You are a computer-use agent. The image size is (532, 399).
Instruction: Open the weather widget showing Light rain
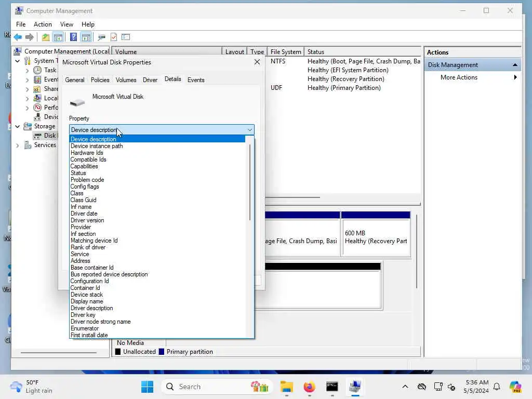point(32,387)
